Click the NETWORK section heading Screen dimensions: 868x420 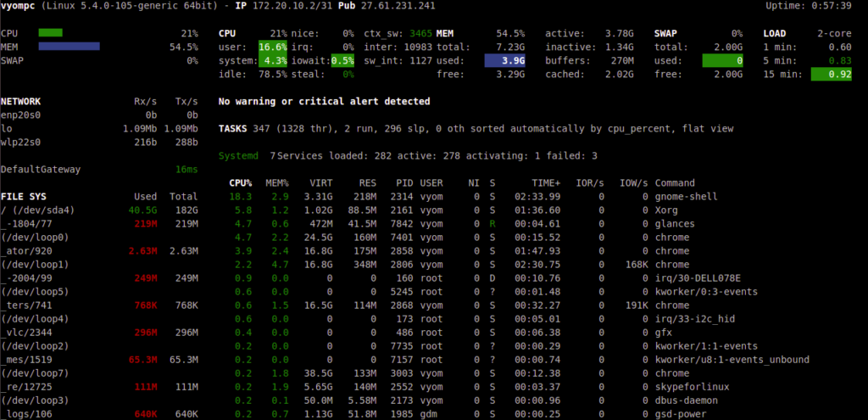point(20,102)
